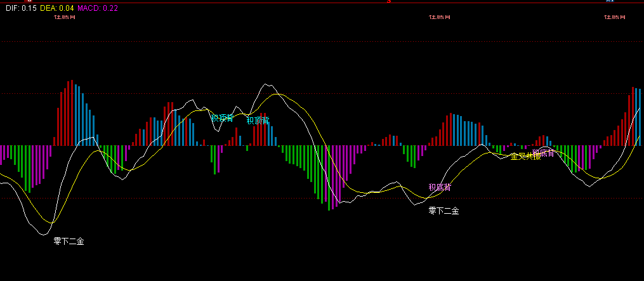Click the yellow DEA line's highest peak
Viewport: 644px width, 281px height.
pos(278,95)
